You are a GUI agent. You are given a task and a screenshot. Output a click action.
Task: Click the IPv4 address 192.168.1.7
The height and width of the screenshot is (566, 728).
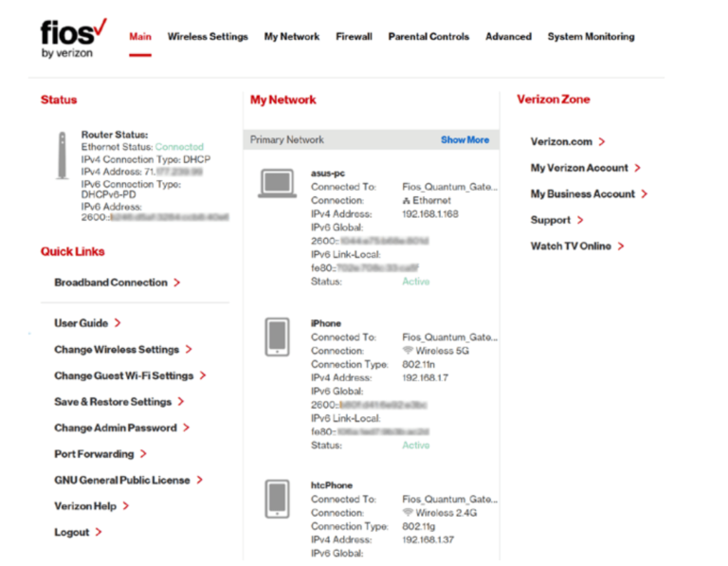(425, 378)
